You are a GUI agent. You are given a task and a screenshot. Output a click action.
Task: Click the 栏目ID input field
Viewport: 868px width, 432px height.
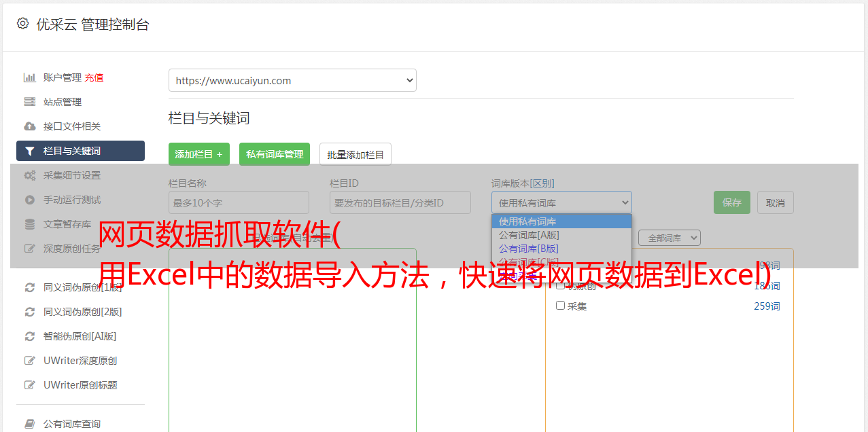click(x=400, y=202)
